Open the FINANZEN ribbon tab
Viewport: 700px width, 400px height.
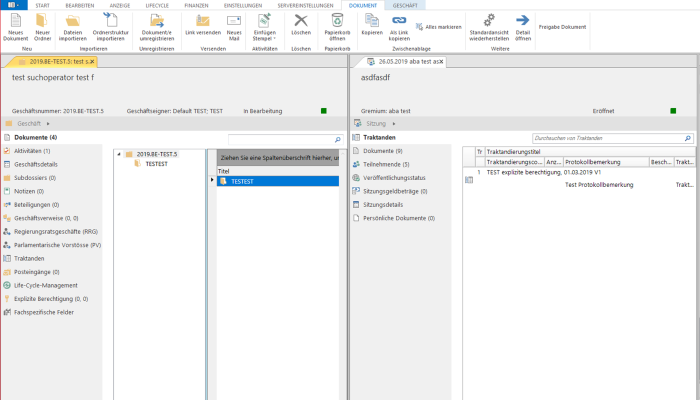[196, 5]
